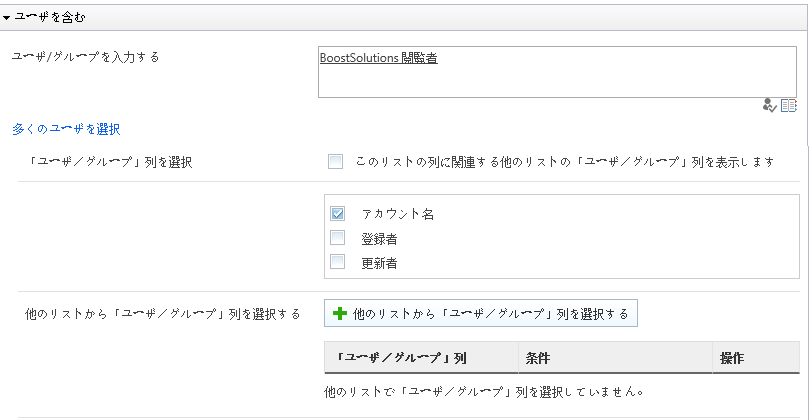Click the green plus icon
Image resolution: width=809 pixels, height=420 pixels.
click(339, 313)
